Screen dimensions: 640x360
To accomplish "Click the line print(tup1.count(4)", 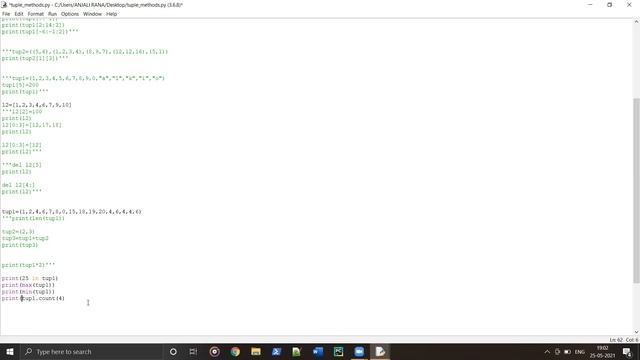I will [33, 298].
